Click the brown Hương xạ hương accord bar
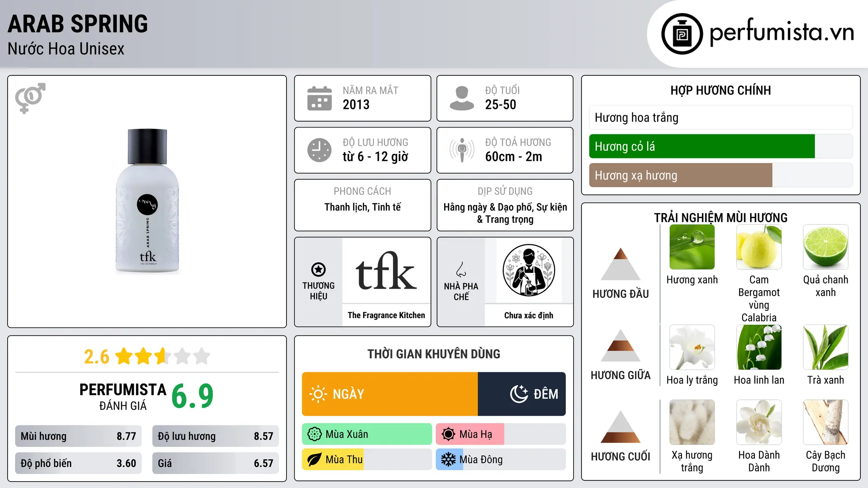 pos(681,175)
